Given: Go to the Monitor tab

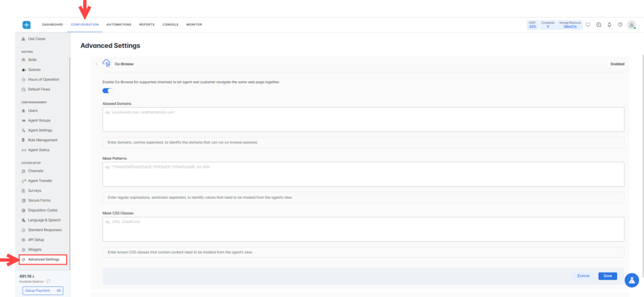Looking at the screenshot, I should [x=194, y=25].
